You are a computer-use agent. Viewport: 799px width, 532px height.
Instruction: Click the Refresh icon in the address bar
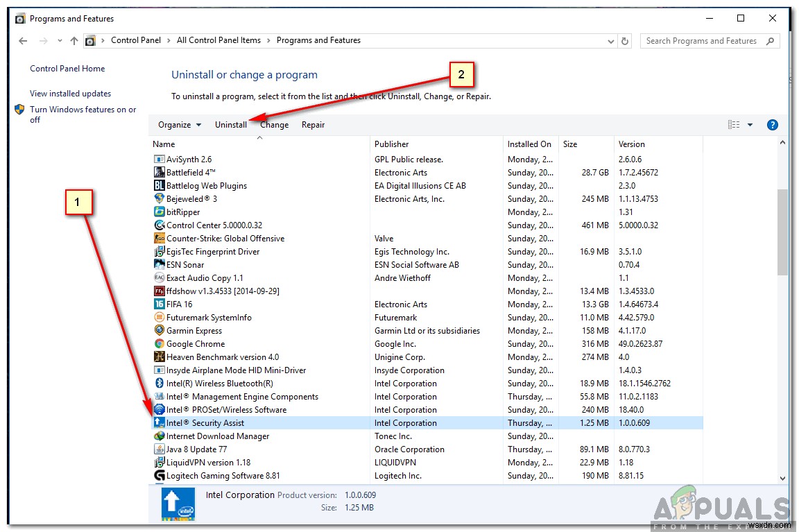coord(625,41)
